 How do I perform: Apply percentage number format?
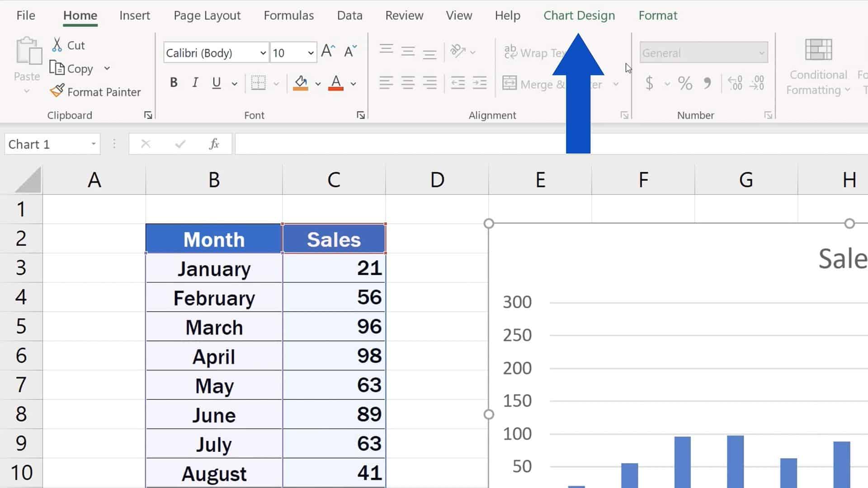685,83
